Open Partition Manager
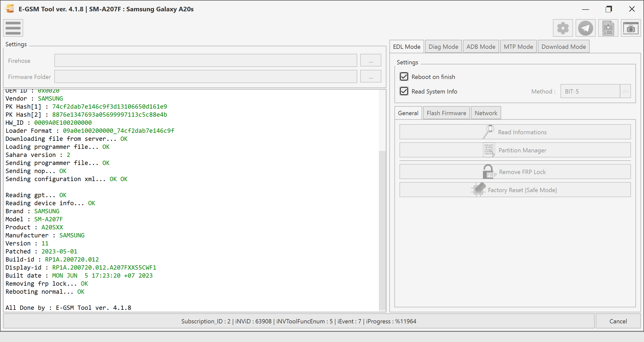The image size is (644, 342). pyautogui.click(x=515, y=150)
